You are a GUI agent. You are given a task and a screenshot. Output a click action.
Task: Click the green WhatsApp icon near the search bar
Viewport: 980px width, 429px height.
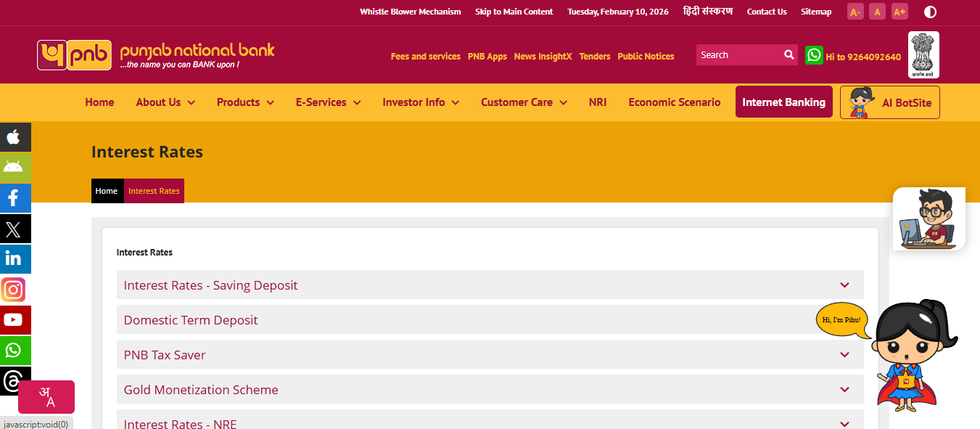[814, 54]
